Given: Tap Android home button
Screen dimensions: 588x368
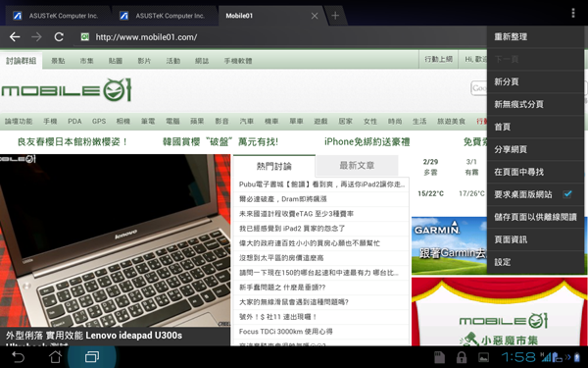Looking at the screenshot, I should click(x=55, y=357).
